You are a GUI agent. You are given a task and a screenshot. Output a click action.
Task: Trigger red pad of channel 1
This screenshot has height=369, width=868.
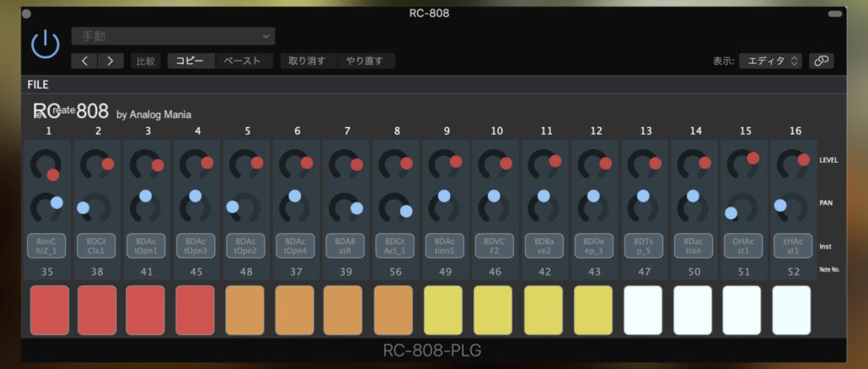[x=50, y=310]
